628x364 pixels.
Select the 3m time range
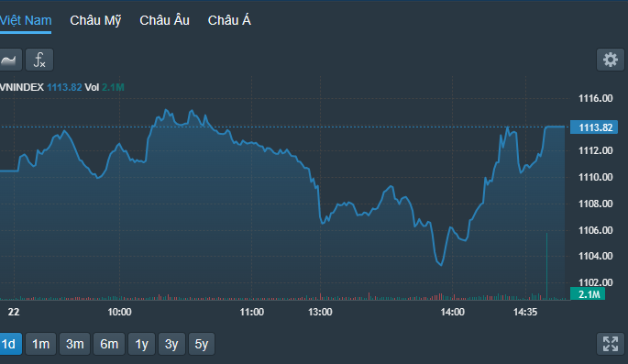(75, 344)
